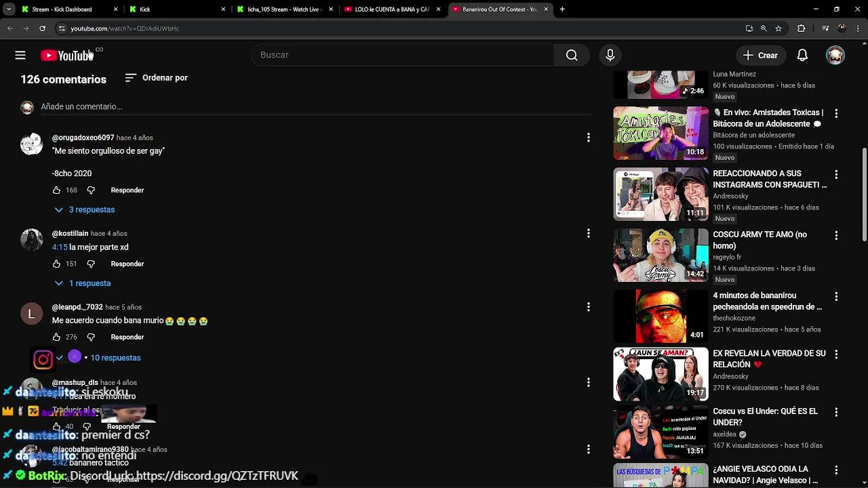Open options menu for @leanpd._7032 comment

click(x=588, y=307)
